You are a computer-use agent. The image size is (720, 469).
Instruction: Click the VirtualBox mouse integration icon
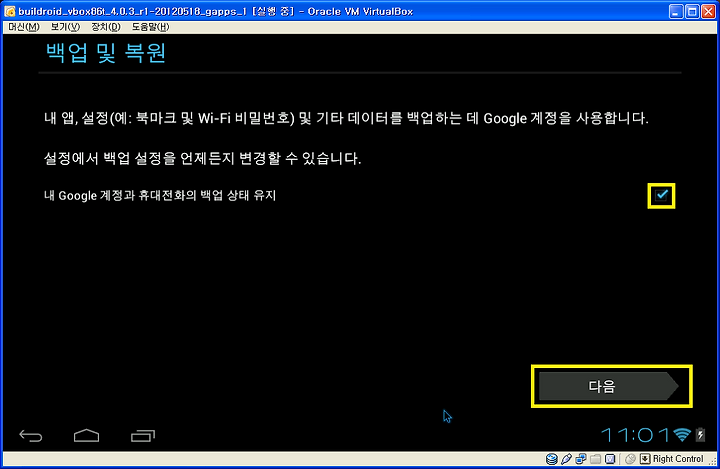(x=630, y=458)
